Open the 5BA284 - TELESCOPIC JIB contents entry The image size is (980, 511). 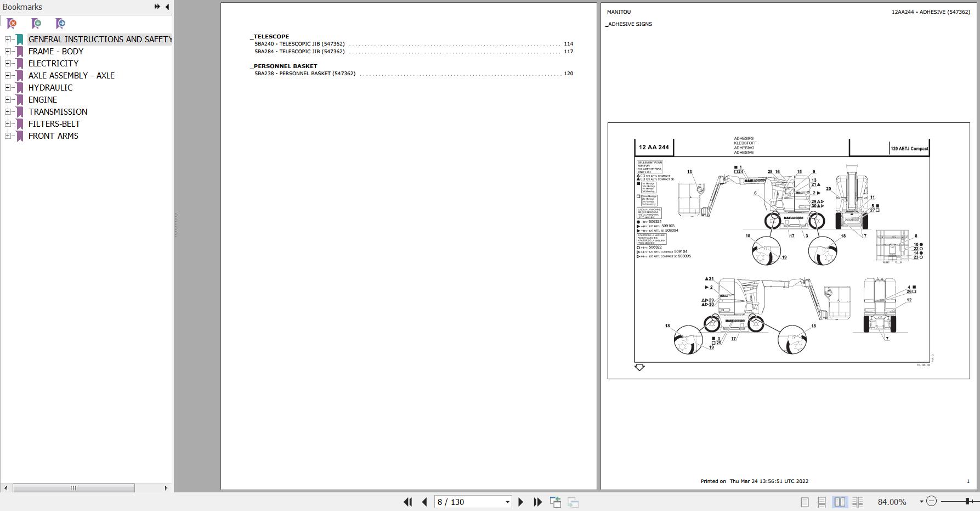point(413,52)
